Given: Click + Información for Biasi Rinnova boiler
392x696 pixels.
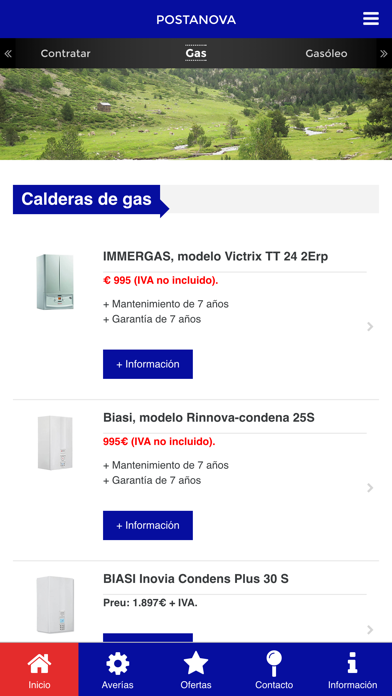Looking at the screenshot, I should [148, 525].
